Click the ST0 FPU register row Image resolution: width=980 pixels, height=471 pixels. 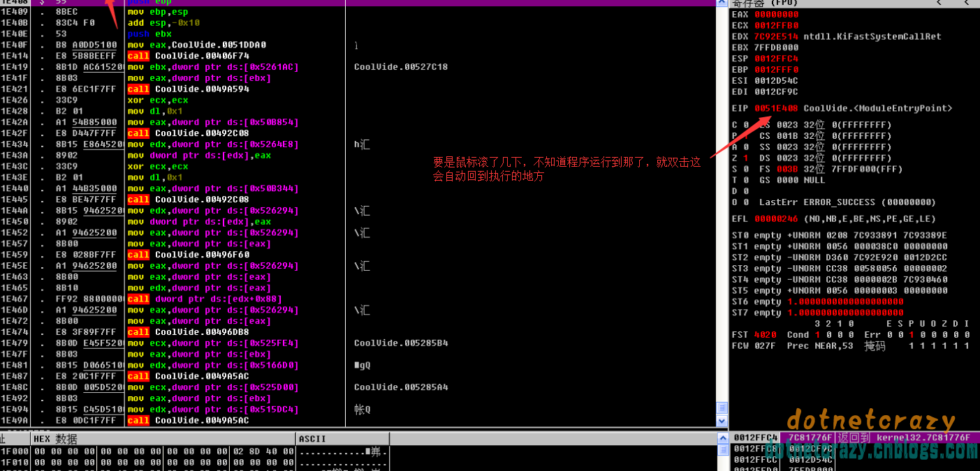click(x=840, y=235)
